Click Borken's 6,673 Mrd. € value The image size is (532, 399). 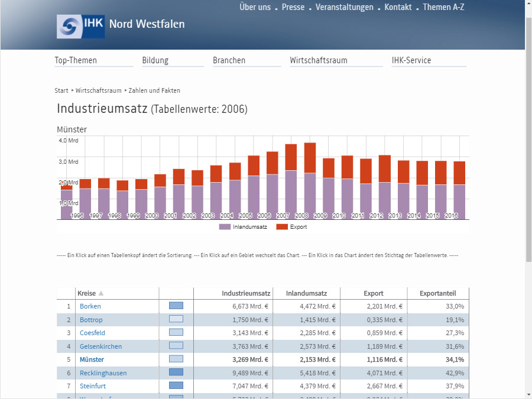pos(250,306)
